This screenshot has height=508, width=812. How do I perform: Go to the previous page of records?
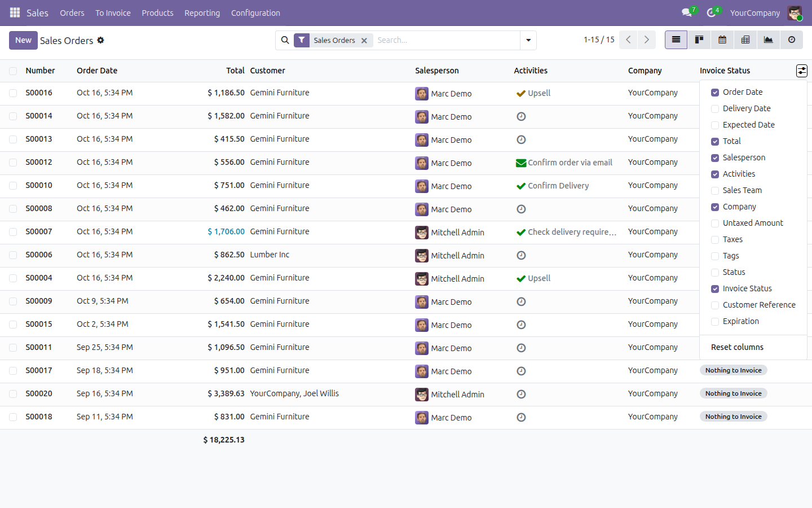628,40
